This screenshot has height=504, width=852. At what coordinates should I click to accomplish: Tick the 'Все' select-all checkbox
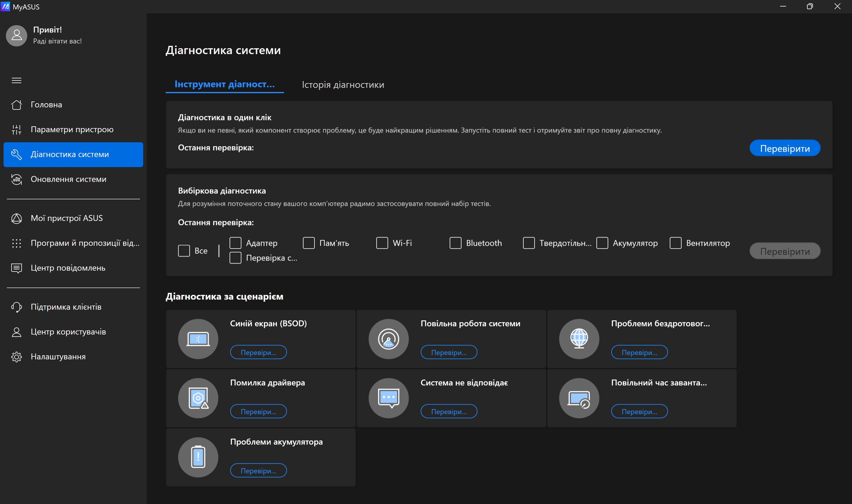184,251
